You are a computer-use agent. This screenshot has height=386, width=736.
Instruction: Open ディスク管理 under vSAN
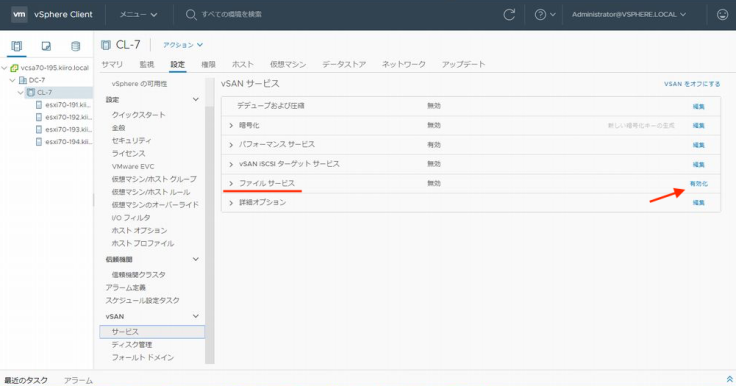[x=132, y=345]
